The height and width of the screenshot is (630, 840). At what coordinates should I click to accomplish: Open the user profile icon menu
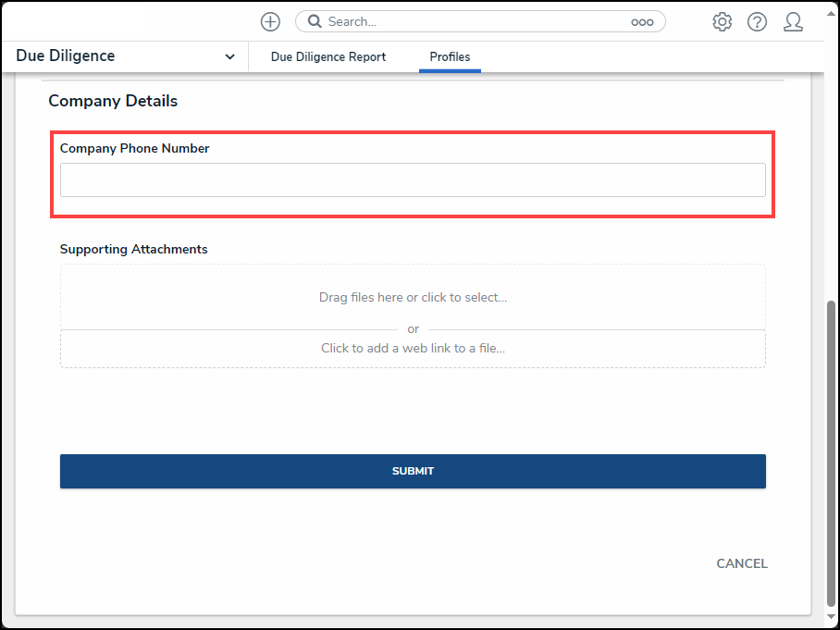793,22
